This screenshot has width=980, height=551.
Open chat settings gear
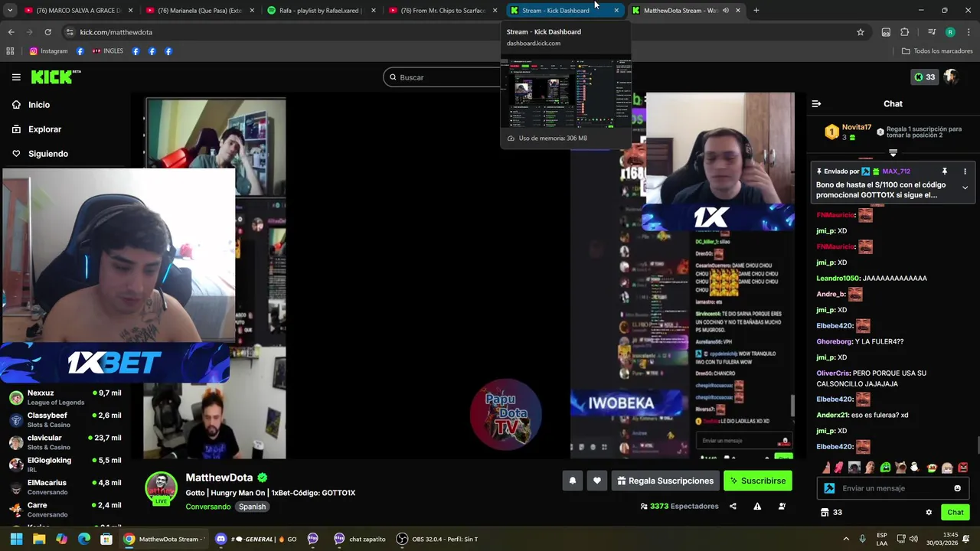click(929, 513)
